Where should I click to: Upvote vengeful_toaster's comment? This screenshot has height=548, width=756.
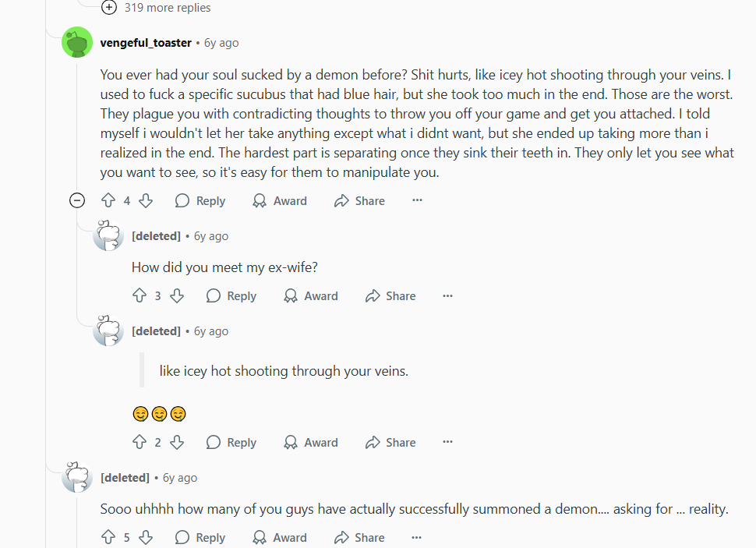[x=108, y=201]
